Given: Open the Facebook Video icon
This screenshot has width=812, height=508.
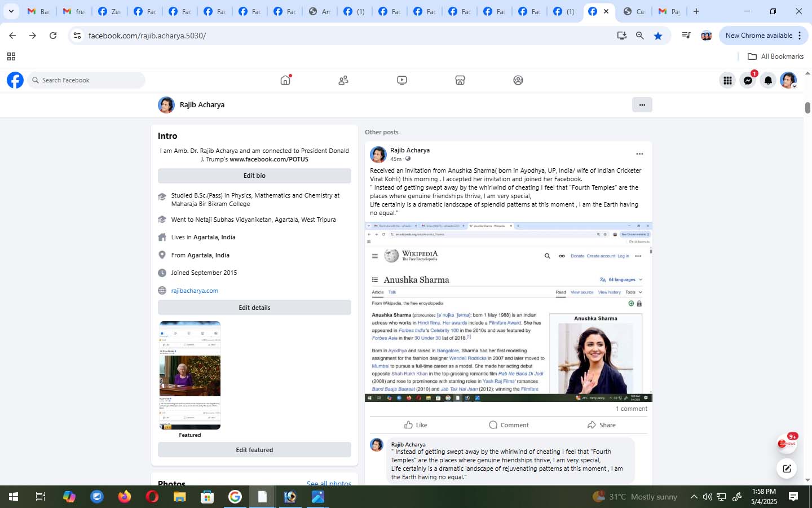Looking at the screenshot, I should (402, 80).
